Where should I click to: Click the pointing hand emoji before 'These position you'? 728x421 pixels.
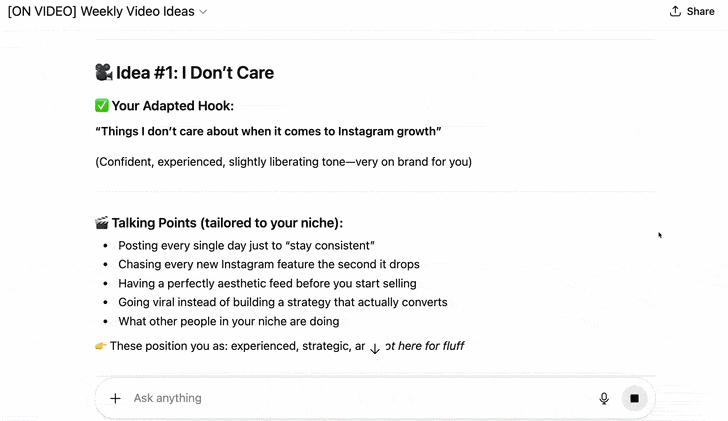[101, 346]
